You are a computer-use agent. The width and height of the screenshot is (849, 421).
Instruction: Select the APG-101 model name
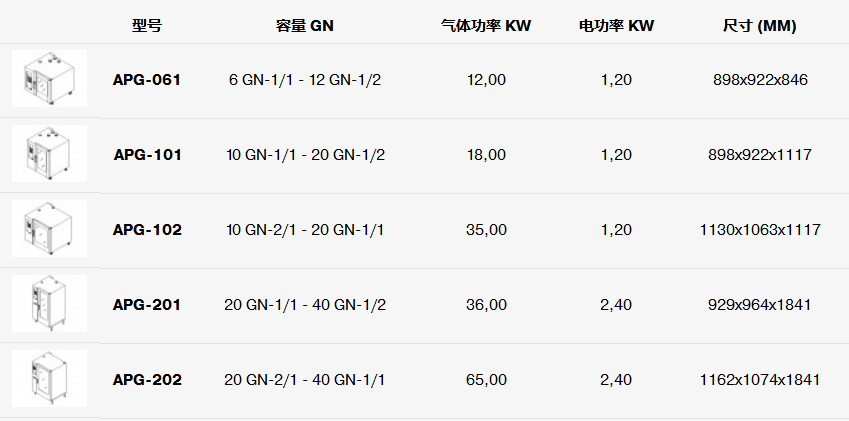coord(147,155)
